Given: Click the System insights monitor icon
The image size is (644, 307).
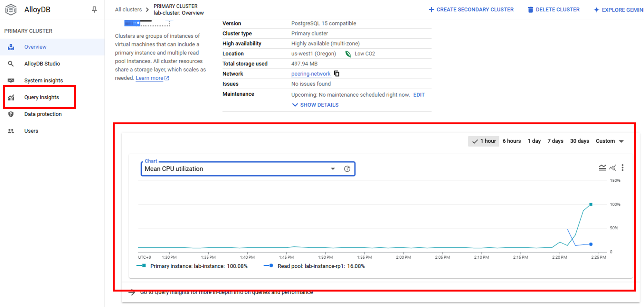Looking at the screenshot, I should [11, 81].
